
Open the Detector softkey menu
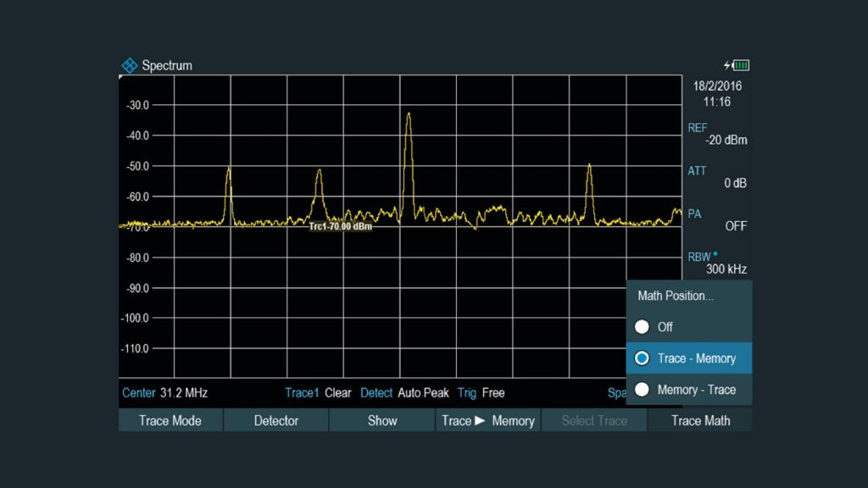[x=276, y=420]
